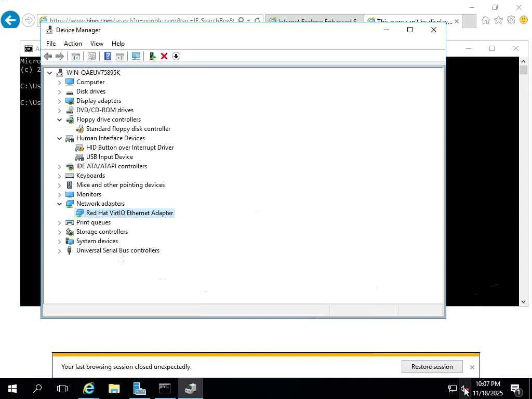Click the Command Prompt window title icon
This screenshot has height=399, width=532.
[x=29, y=49]
